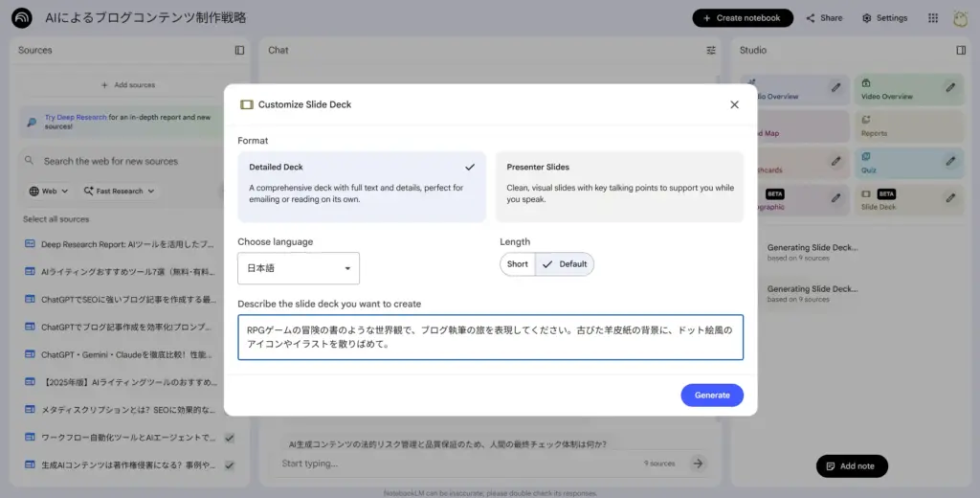Open the Share option in header

pos(824,17)
